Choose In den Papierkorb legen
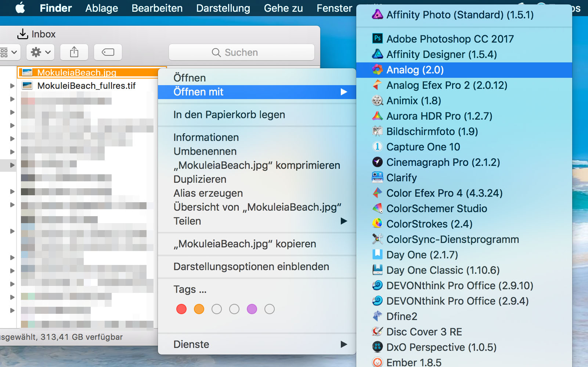This screenshot has width=588, height=367. tap(229, 115)
